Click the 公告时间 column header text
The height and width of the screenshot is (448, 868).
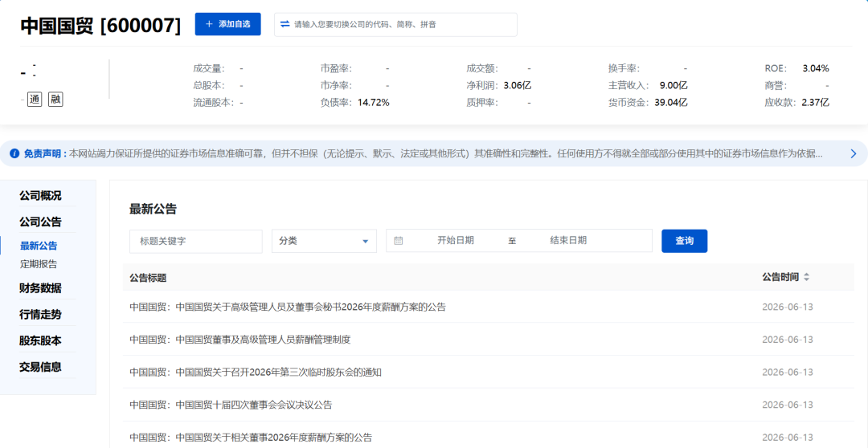(780, 278)
